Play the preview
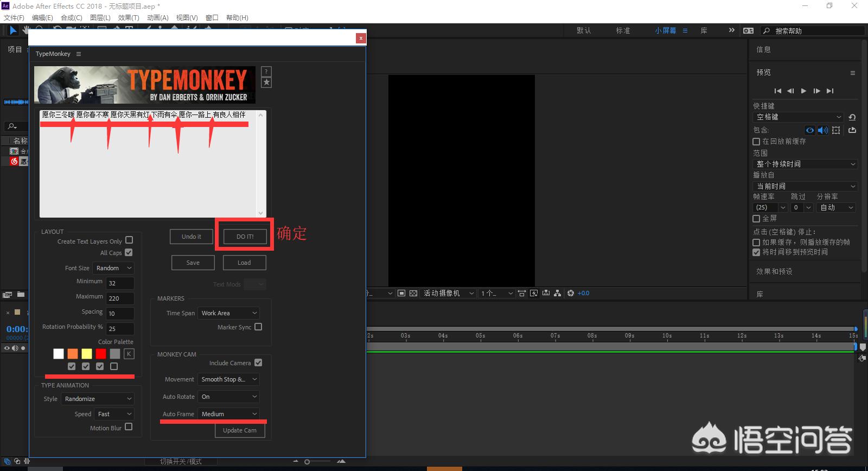 (x=803, y=91)
